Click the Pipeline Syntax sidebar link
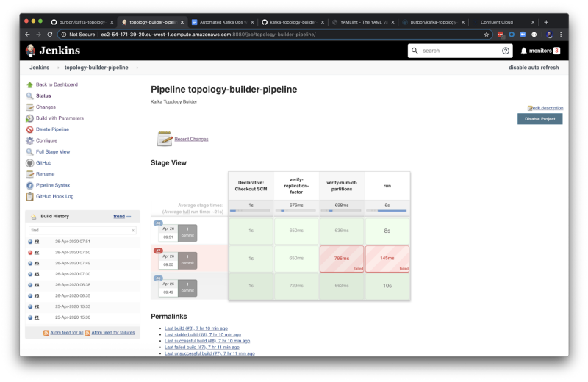The height and width of the screenshot is (382, 588). [x=53, y=185]
